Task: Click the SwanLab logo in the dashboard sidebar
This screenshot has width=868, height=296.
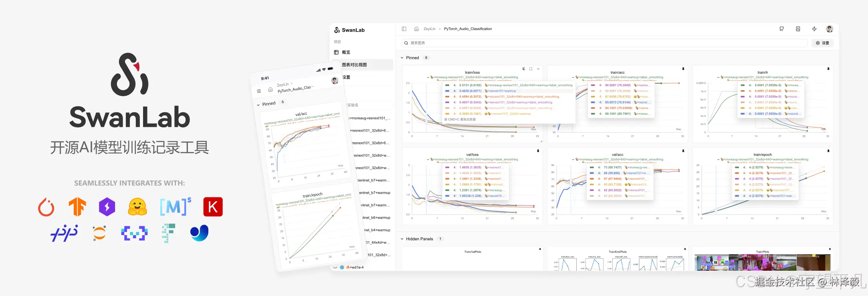Action: (349, 30)
